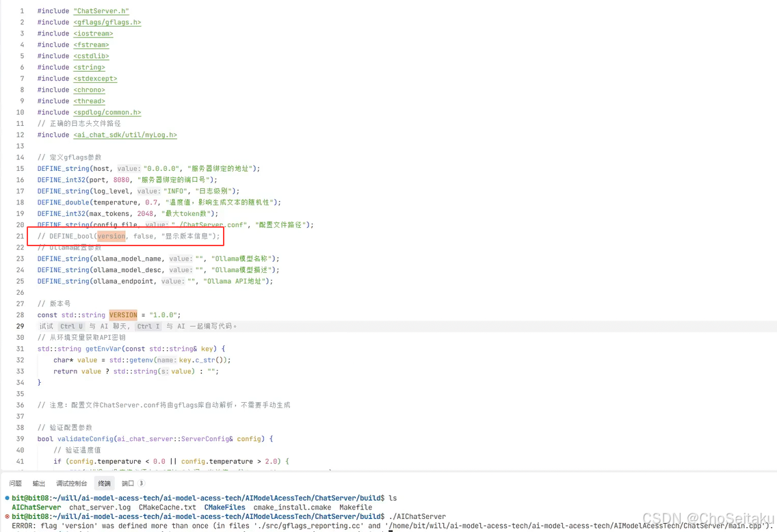Image resolution: width=777 pixels, height=532 pixels.
Task: Follow the <thread> include link
Action: coord(89,101)
